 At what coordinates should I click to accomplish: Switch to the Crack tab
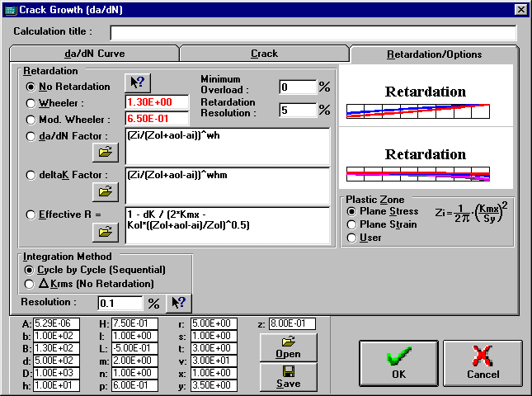pos(264,54)
